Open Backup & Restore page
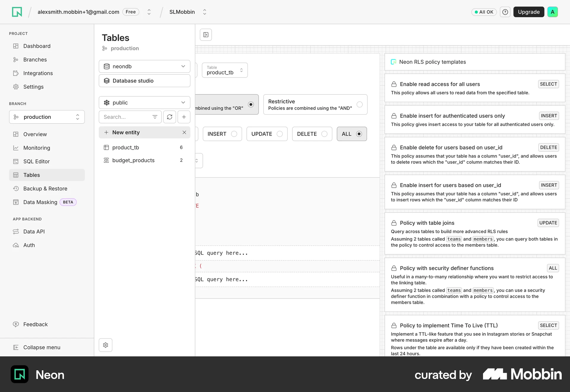The image size is (570, 392). (47, 189)
